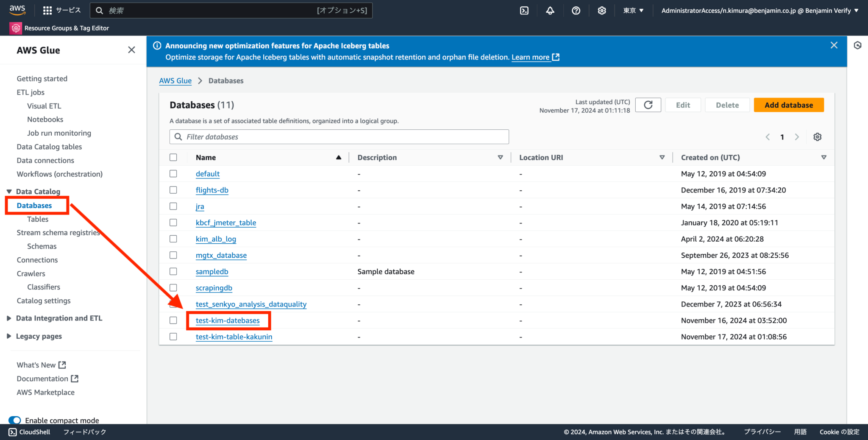Screen dimensions: 868x440
Task: Check the select-all databases checkbox
Action: 173,157
